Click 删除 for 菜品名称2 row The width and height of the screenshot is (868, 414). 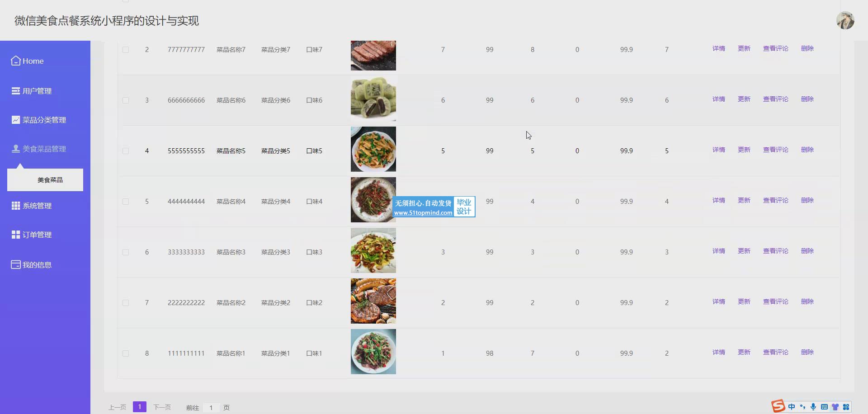pos(807,301)
